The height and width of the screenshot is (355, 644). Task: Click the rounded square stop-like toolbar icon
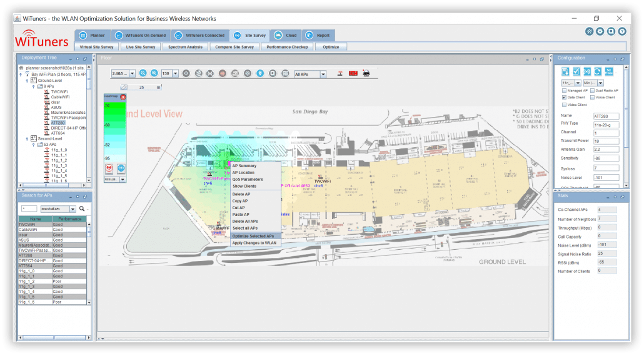click(x=273, y=73)
